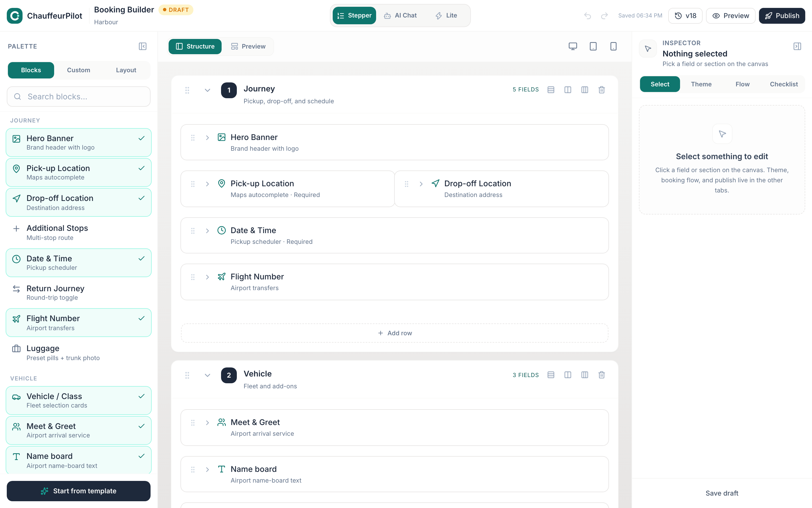Viewport: 812px width, 508px height.
Task: Set Vehicle section to two-column layout
Action: [x=568, y=375]
